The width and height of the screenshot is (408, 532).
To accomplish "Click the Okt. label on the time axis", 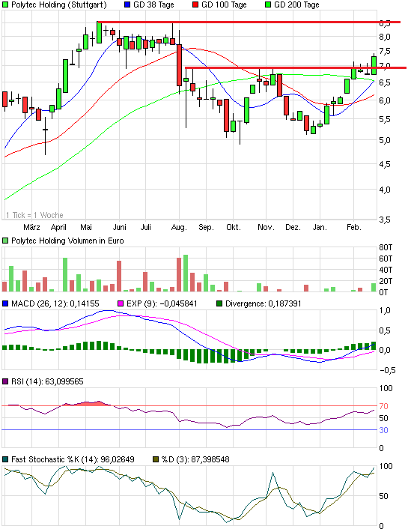I will tap(233, 227).
